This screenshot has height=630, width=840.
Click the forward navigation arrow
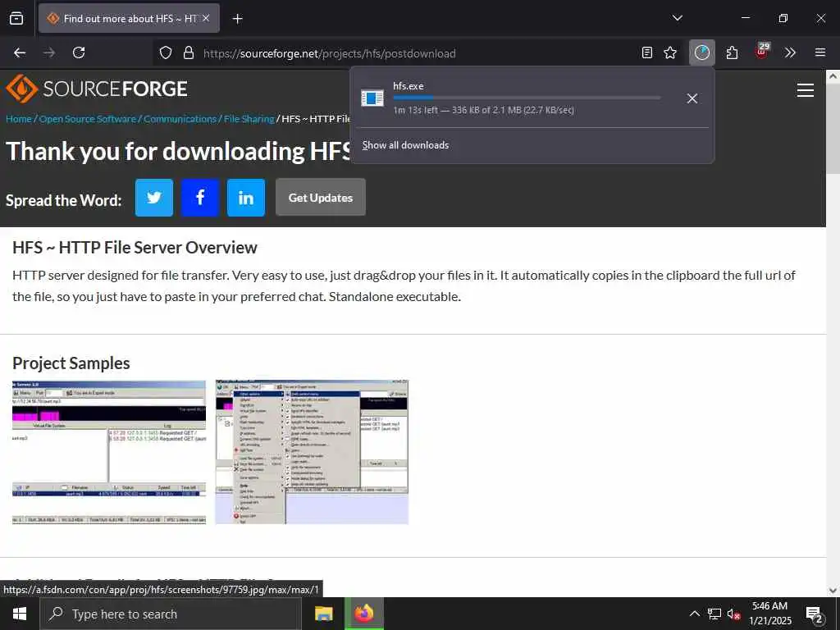pyautogui.click(x=49, y=52)
